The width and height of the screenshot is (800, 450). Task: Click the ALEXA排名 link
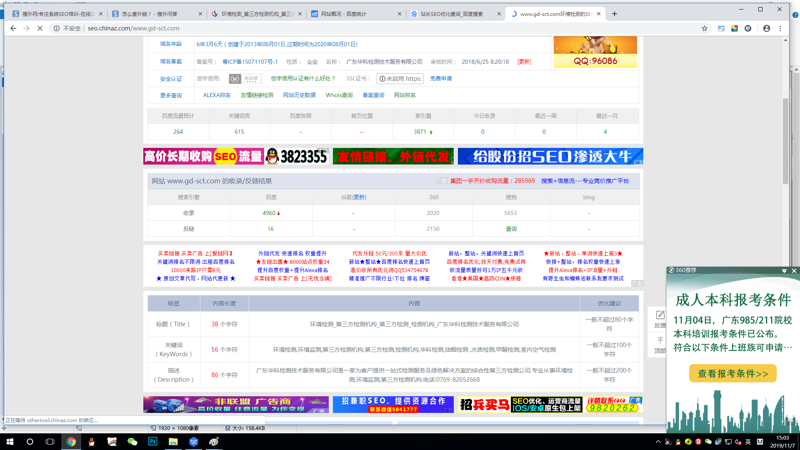(217, 96)
